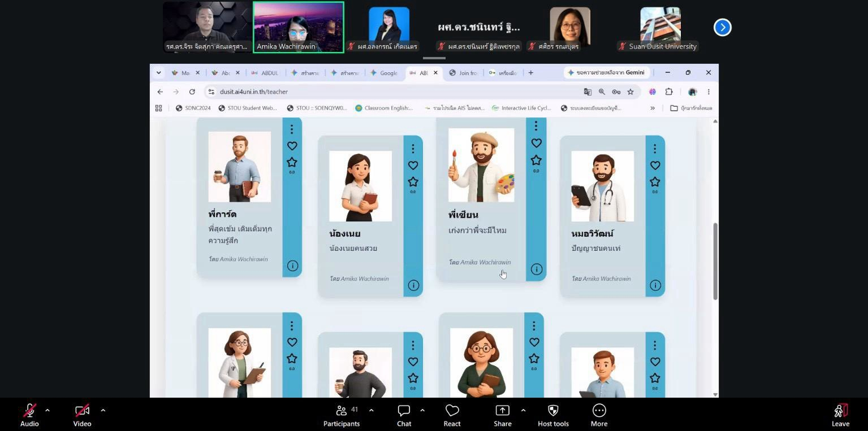The height and width of the screenshot is (431, 868).
Task: Open the Zoom More options
Action: pyautogui.click(x=599, y=415)
